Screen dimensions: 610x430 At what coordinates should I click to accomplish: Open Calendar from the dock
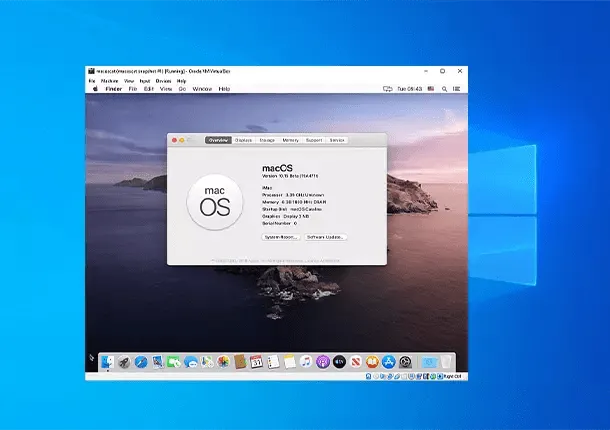256,361
